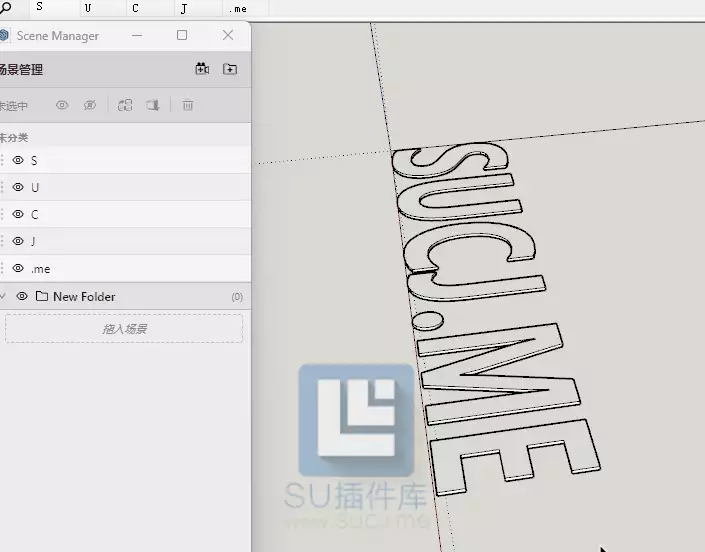
Task: Open the .me scene tab
Action: click(x=245, y=9)
